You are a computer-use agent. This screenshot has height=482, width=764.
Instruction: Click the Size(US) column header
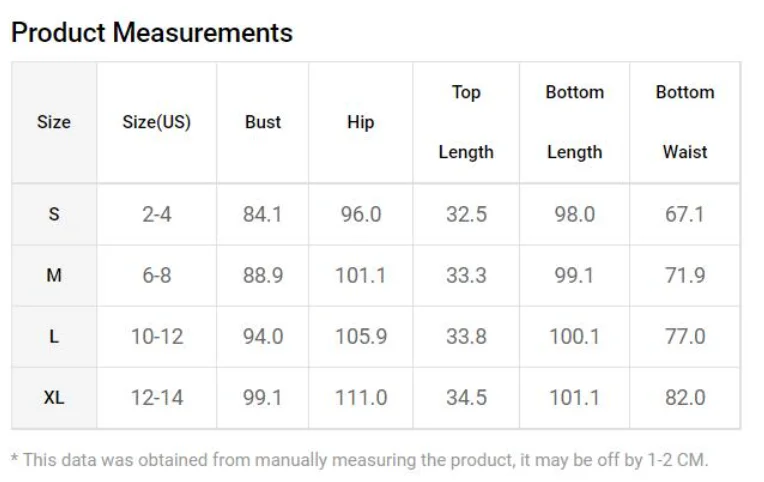156,122
